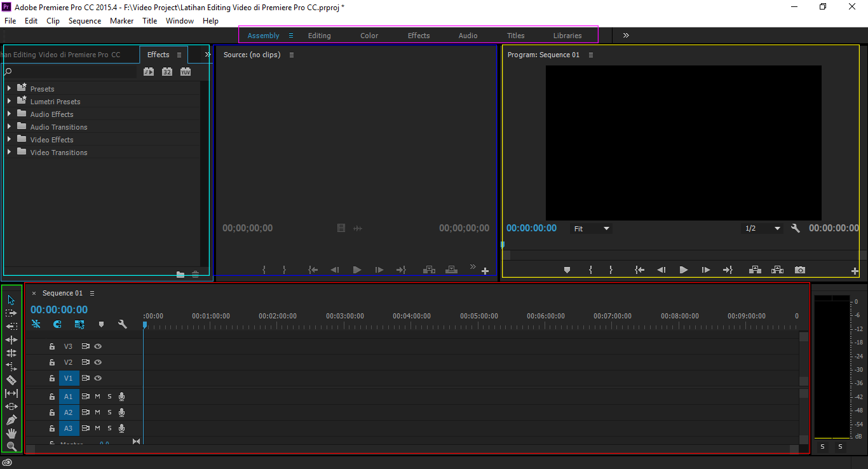
Task: Expand the Audio Effects folder
Action: tap(9, 114)
